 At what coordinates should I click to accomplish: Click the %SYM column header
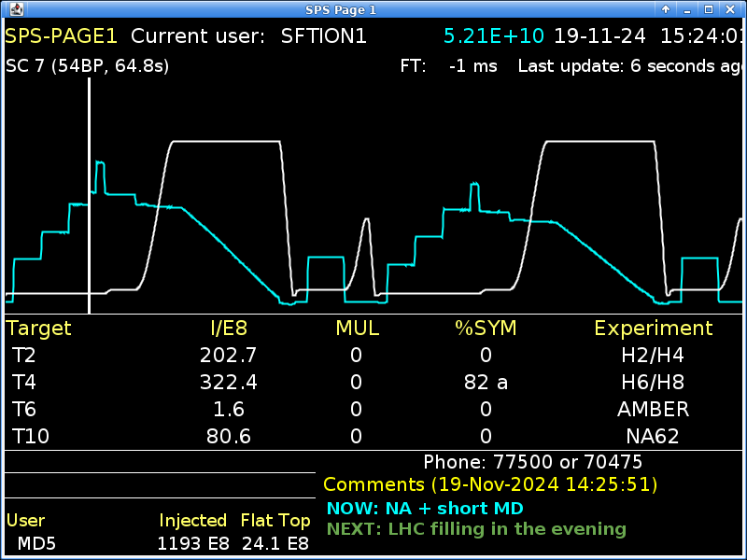pos(485,328)
